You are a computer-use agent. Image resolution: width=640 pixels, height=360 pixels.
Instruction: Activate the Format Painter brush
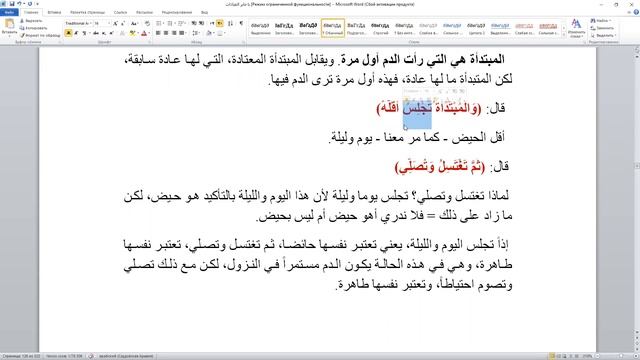coord(22,36)
